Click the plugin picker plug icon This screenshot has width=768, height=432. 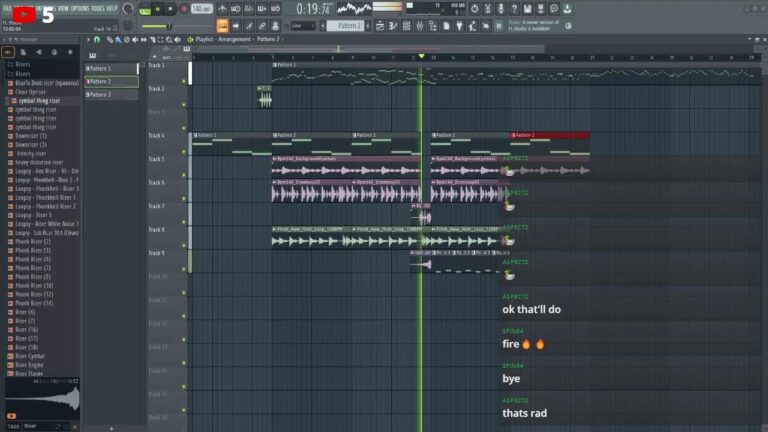(459, 26)
